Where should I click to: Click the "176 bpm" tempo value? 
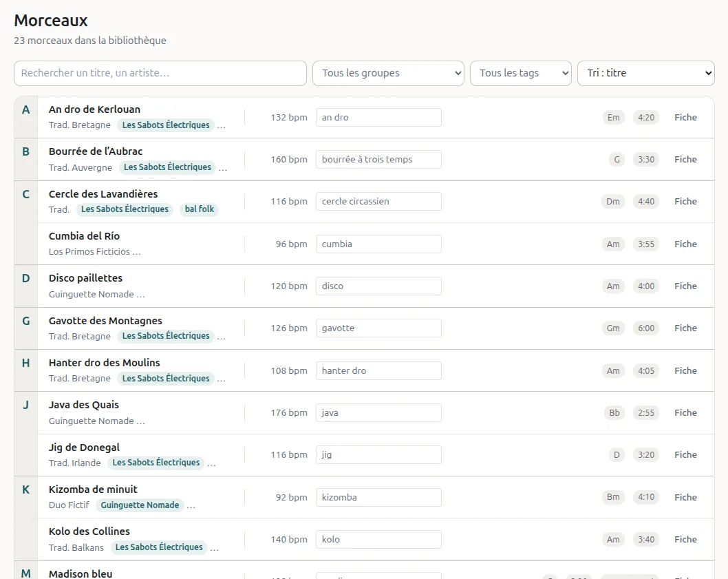(289, 412)
